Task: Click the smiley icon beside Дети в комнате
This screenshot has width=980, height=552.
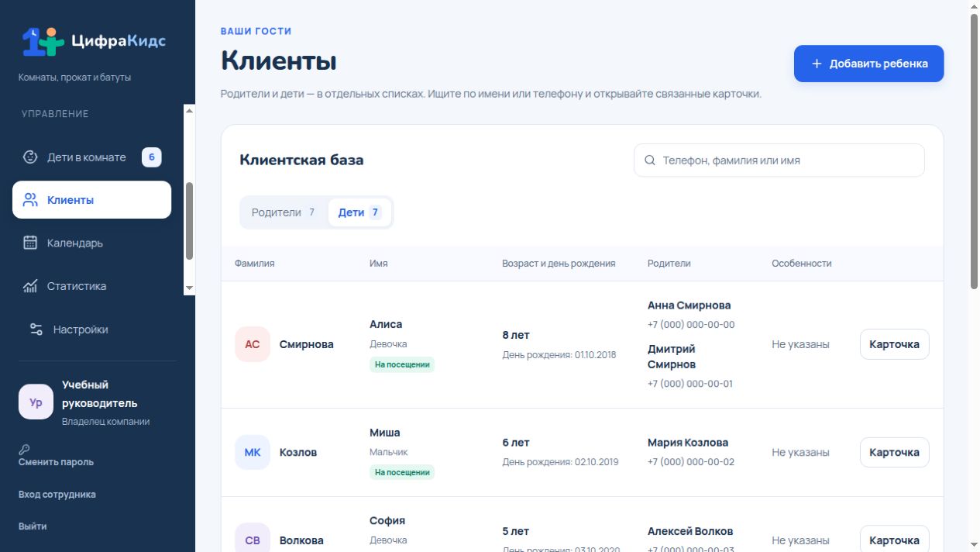Action: [x=30, y=157]
